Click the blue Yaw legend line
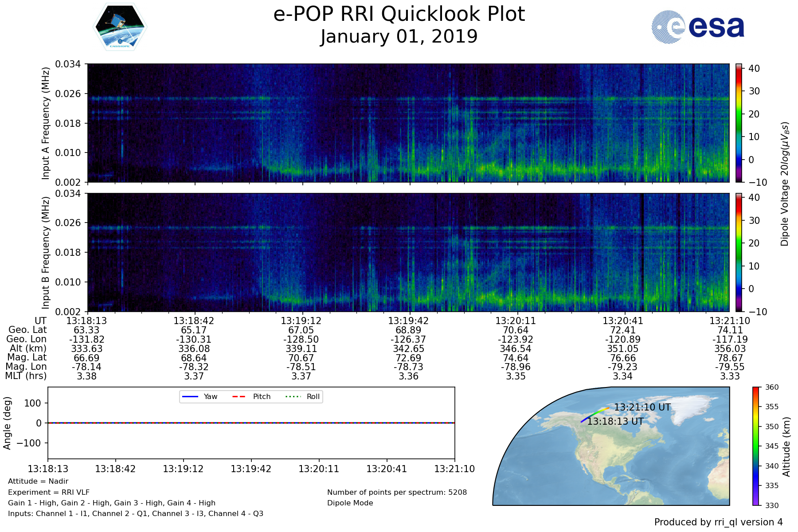798x532 pixels. [x=190, y=396]
